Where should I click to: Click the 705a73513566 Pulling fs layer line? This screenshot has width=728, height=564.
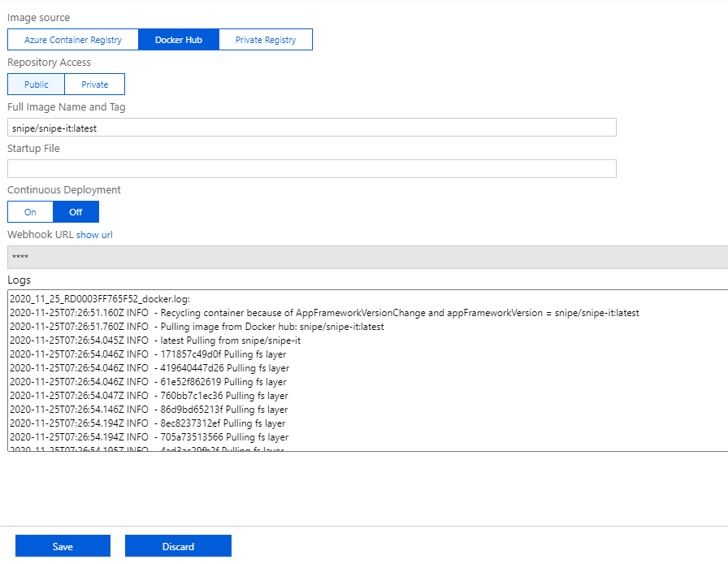point(149,437)
